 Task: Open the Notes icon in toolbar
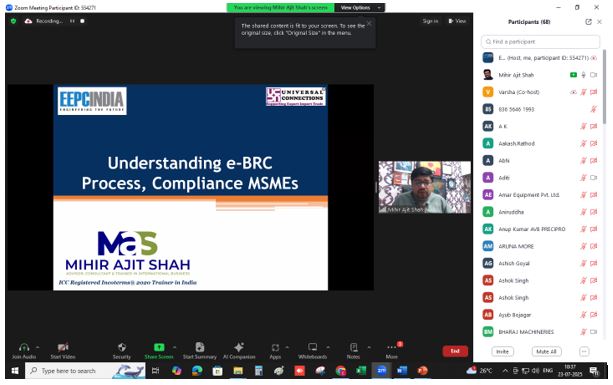[353, 347]
